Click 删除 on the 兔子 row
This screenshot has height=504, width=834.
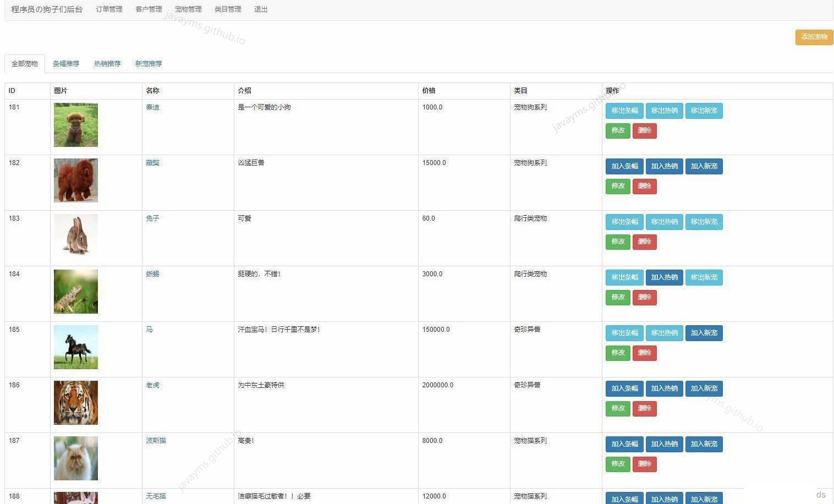[x=644, y=242]
